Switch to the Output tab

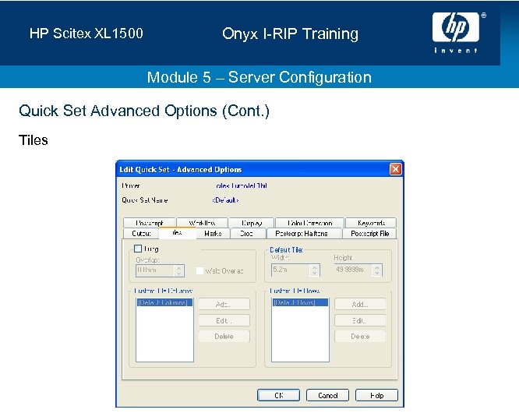tap(141, 234)
